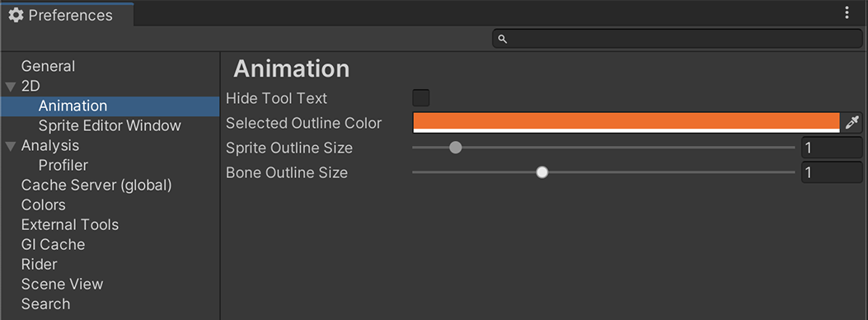
Task: Open the Profiler preferences
Action: click(63, 166)
